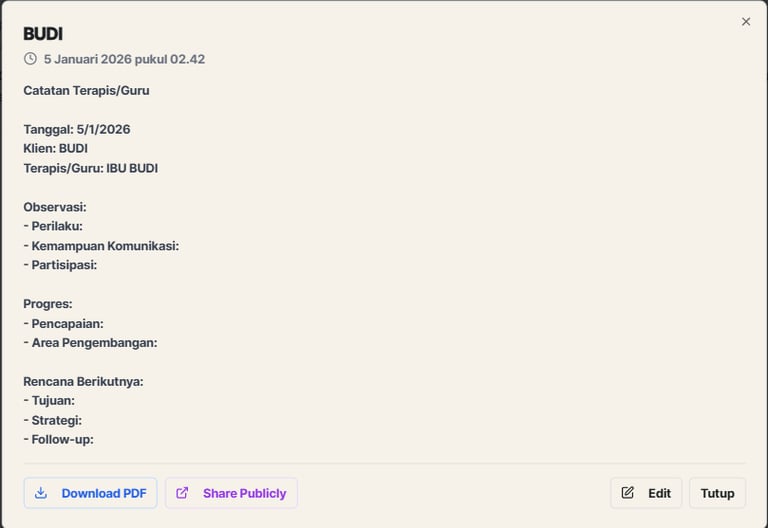Click the Follow-up line
Screen dimensions: 768x528
coord(59,439)
